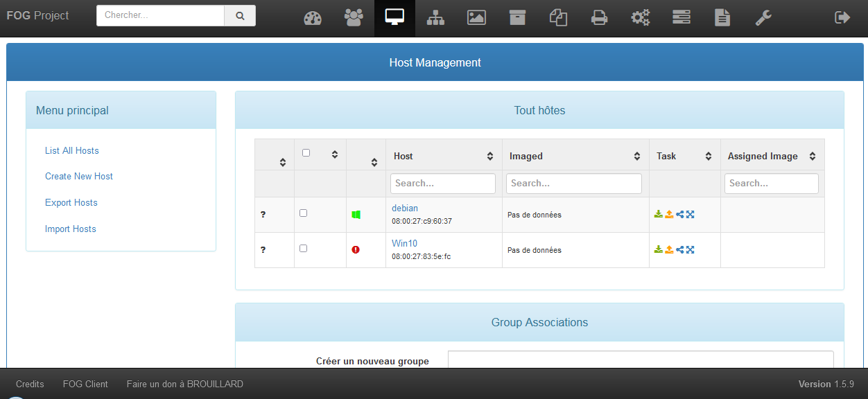Click the question mark icon in debian row
The height and width of the screenshot is (399, 868).
click(263, 215)
